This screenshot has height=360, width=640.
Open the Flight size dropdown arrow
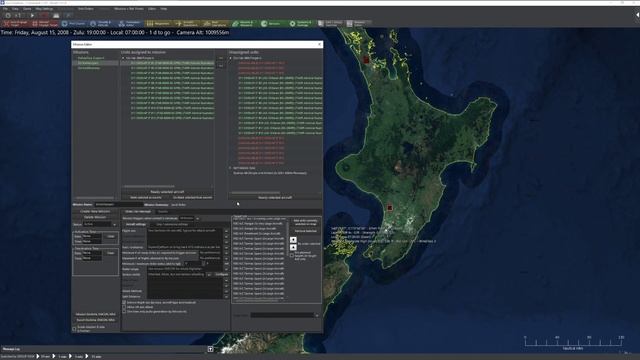(x=226, y=231)
